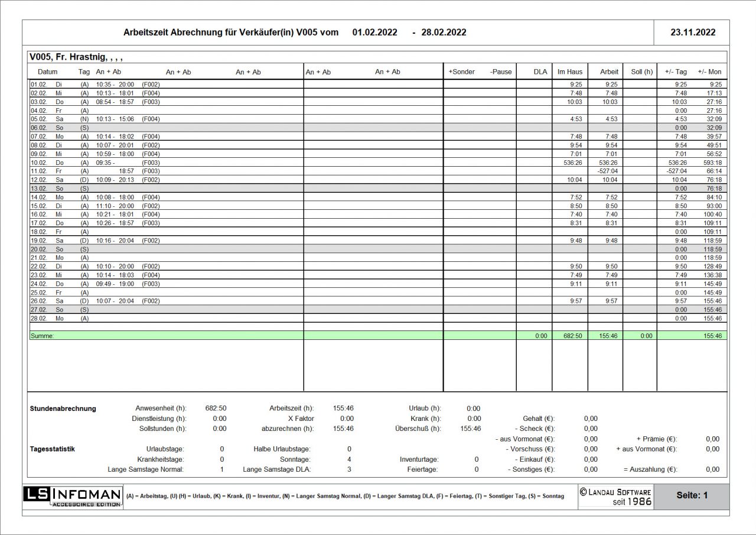
Task: Click the Stundenabrechnung section heading
Action: [x=63, y=408]
